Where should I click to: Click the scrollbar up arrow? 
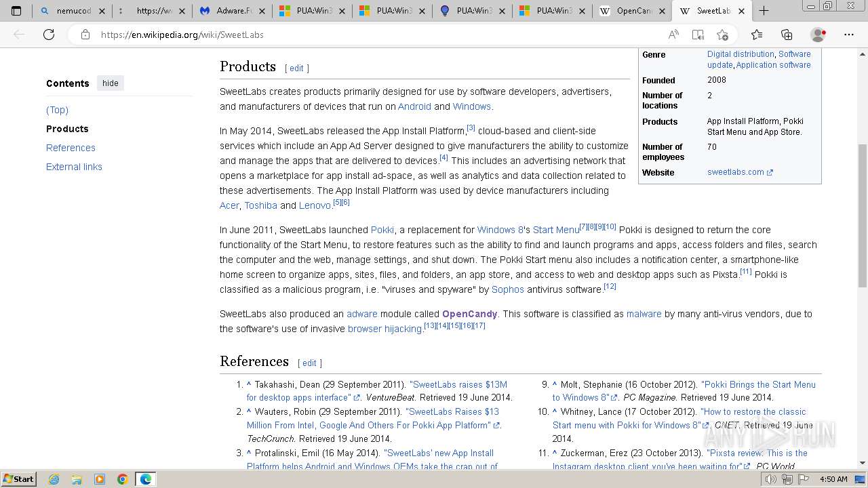click(863, 54)
